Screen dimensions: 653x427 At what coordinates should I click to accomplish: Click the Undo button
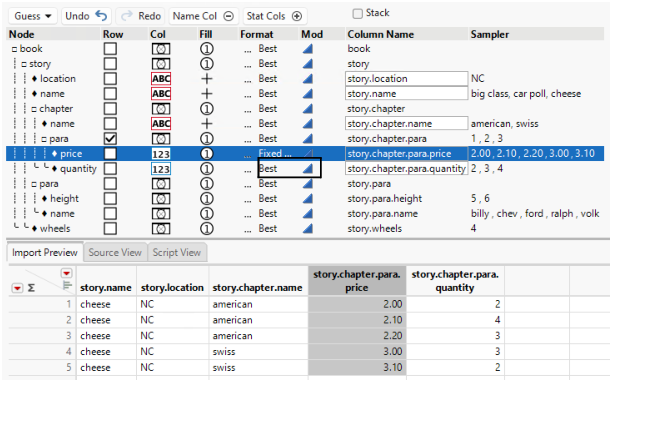pos(85,16)
